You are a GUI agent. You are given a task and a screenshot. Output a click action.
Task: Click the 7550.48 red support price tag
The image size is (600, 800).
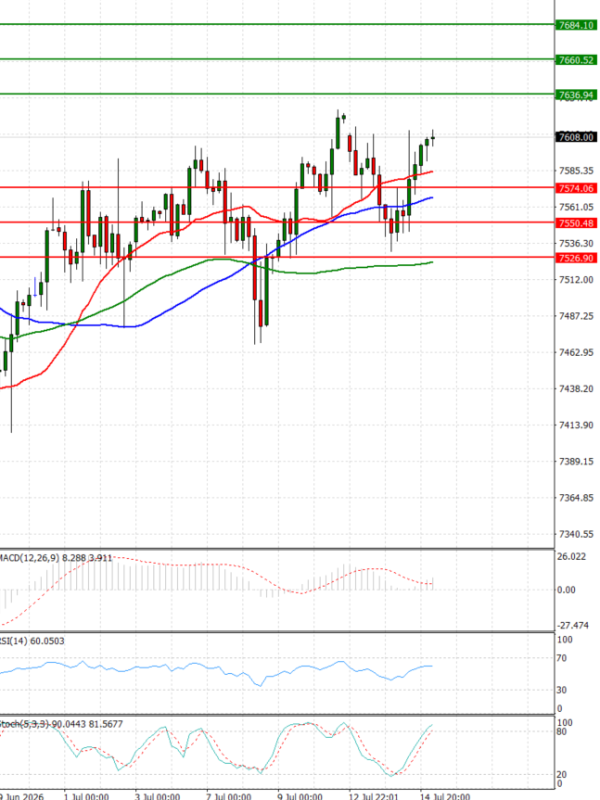576,223
